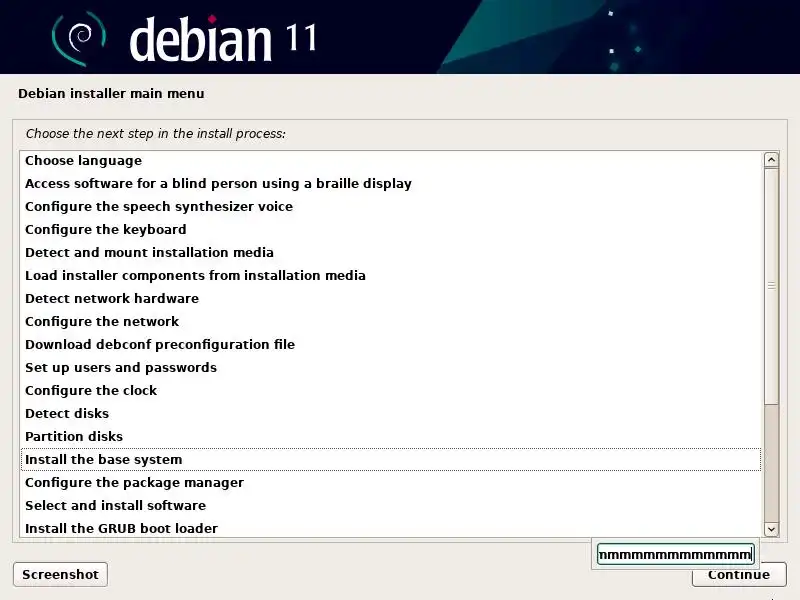Pick Install the GRUB boot loader
Image resolution: width=800 pixels, height=600 pixels.
391,528
